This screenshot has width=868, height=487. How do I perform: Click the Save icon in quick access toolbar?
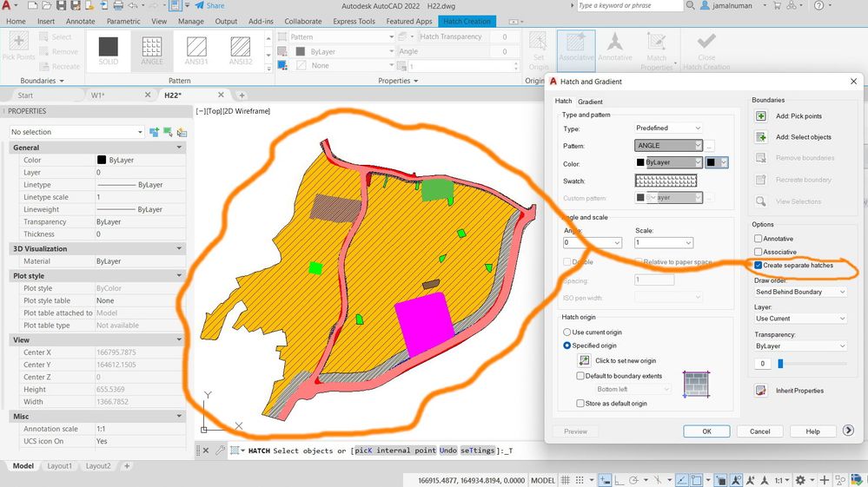click(x=61, y=5)
